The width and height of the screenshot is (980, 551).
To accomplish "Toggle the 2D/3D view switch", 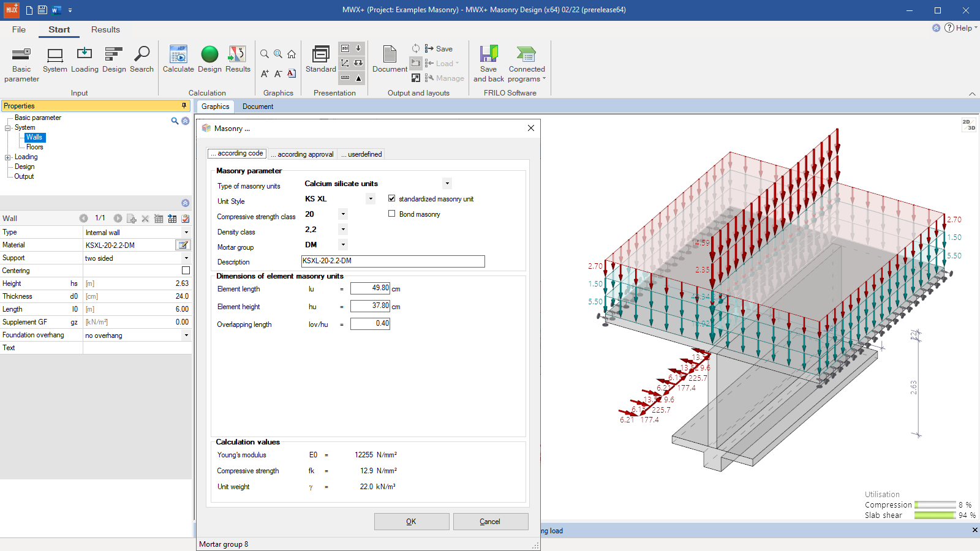I will [968, 125].
